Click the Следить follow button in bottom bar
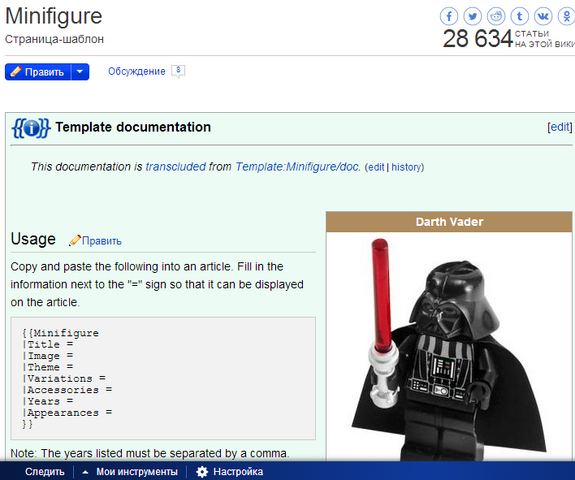Screen dimensions: 575x480 (45, 472)
